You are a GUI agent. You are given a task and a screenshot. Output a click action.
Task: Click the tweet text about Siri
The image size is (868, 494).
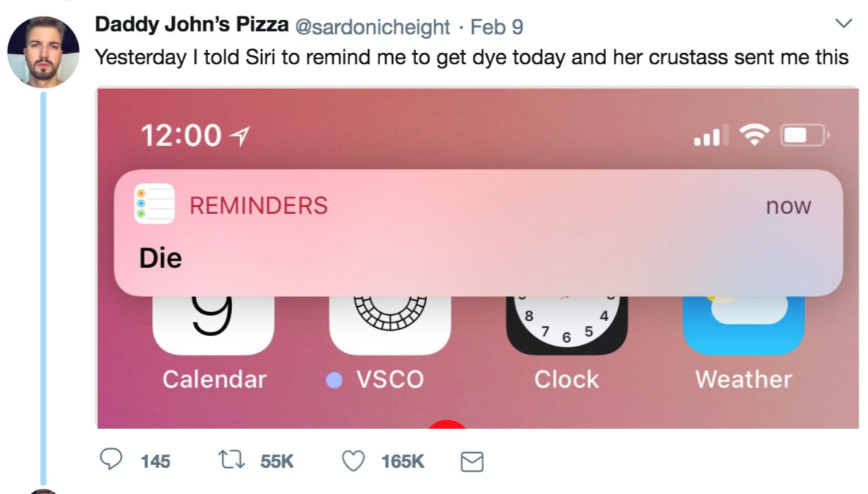coord(471,57)
